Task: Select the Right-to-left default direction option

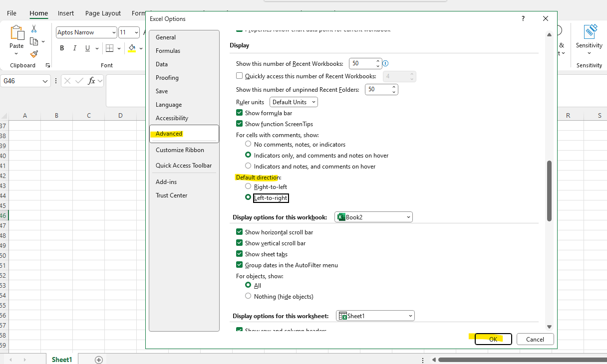Action: 248,186
